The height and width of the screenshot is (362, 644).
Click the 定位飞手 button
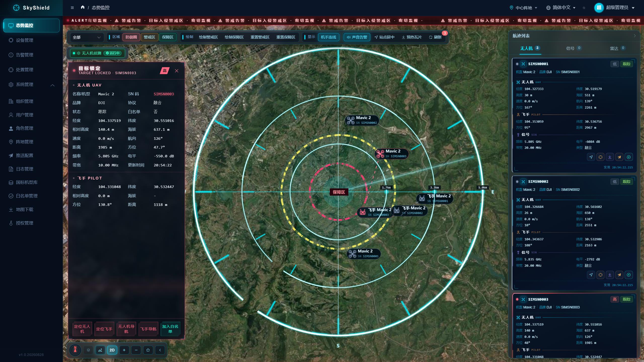click(x=104, y=329)
